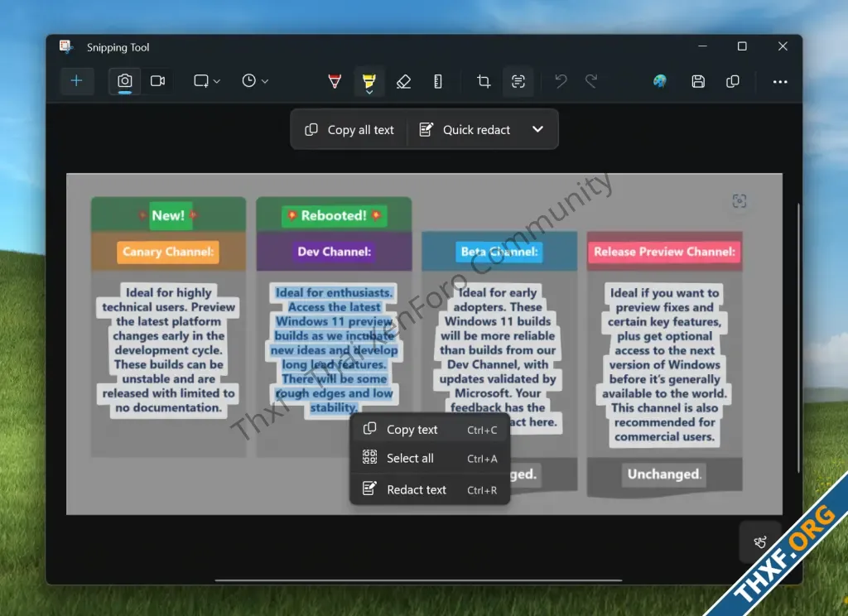Expand the Quick redact options chevron
Image resolution: width=848 pixels, height=616 pixels.
tap(537, 129)
